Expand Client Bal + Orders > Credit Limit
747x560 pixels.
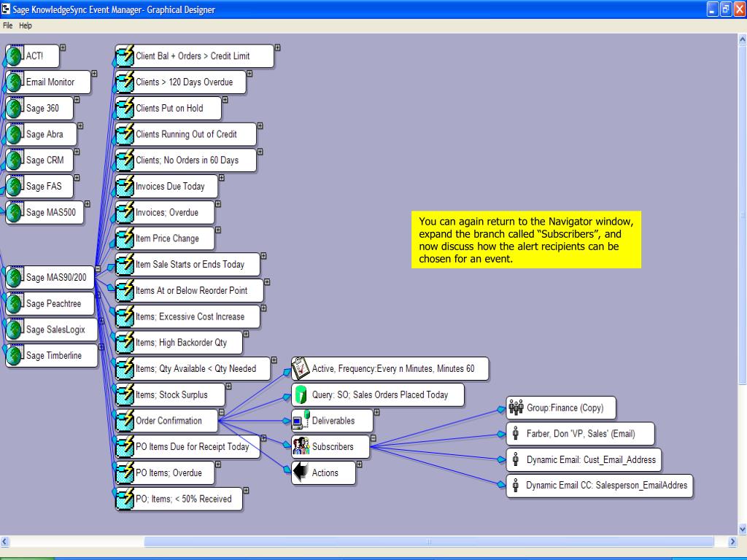click(x=277, y=47)
